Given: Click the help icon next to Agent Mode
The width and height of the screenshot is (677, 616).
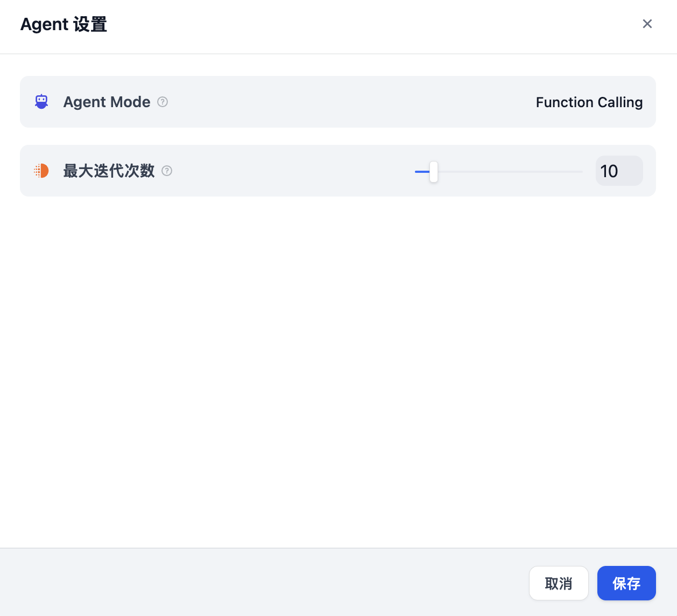Looking at the screenshot, I should [163, 102].
